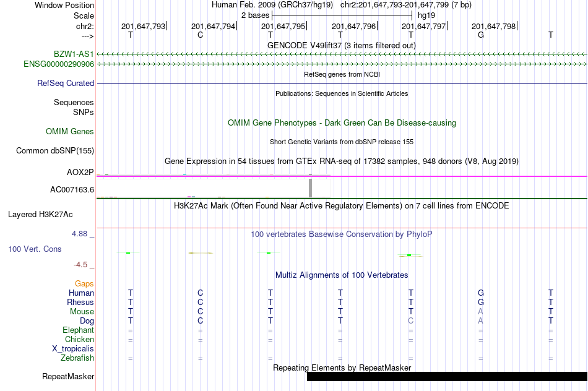Select the RefSeq Curated track label

66,84
